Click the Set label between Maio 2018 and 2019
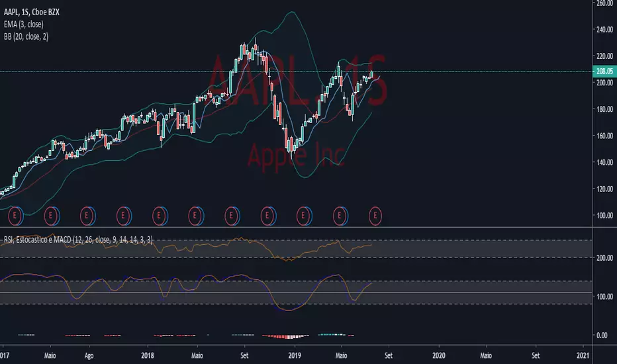Viewport: 617px width, 364px height. [244, 356]
